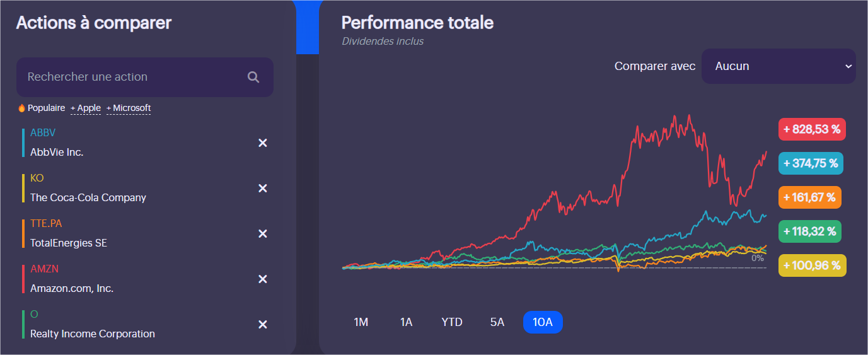Click the Populaire flame icon

pos(21,108)
